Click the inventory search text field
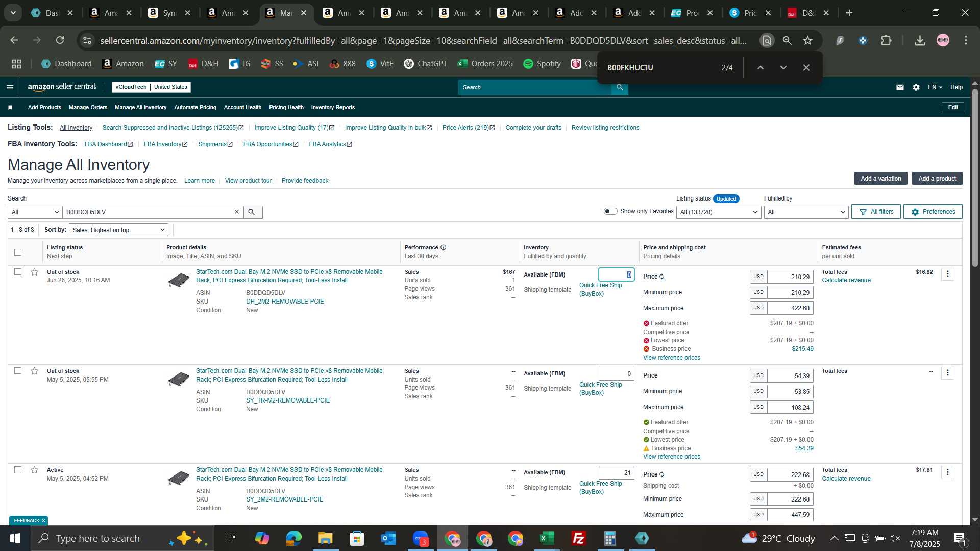 tap(148, 212)
